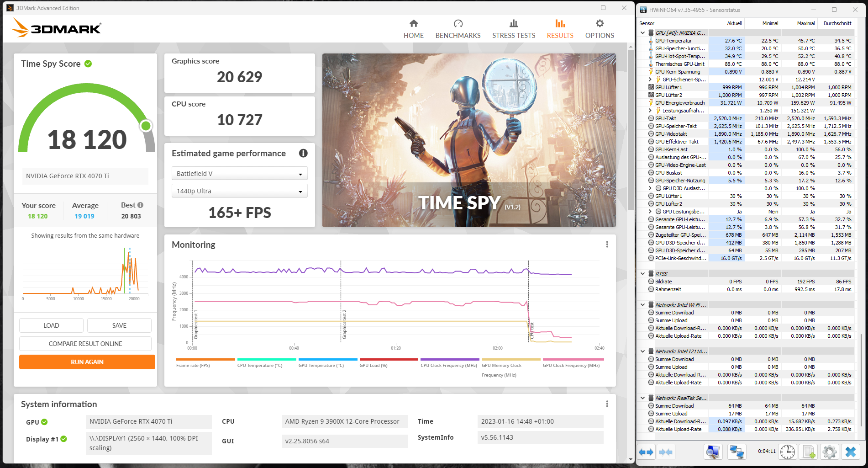Click the Maximal column header in HWiNFO
This screenshot has height=468, width=868.
click(x=799, y=23)
